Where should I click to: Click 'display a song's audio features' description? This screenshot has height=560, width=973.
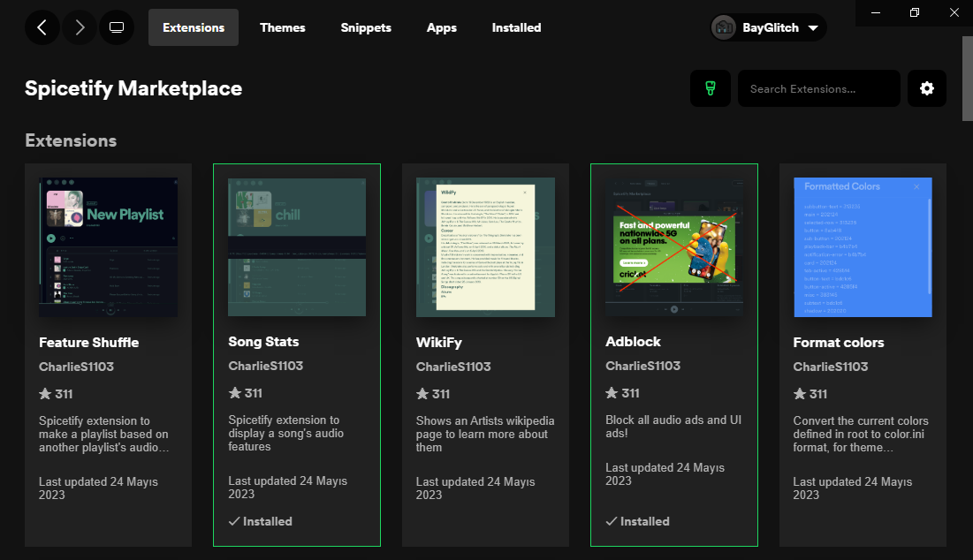coord(285,433)
